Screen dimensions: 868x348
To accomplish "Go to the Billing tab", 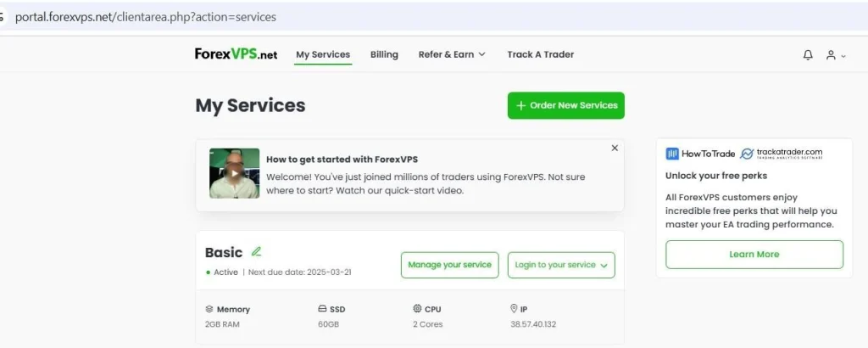I will pos(384,54).
